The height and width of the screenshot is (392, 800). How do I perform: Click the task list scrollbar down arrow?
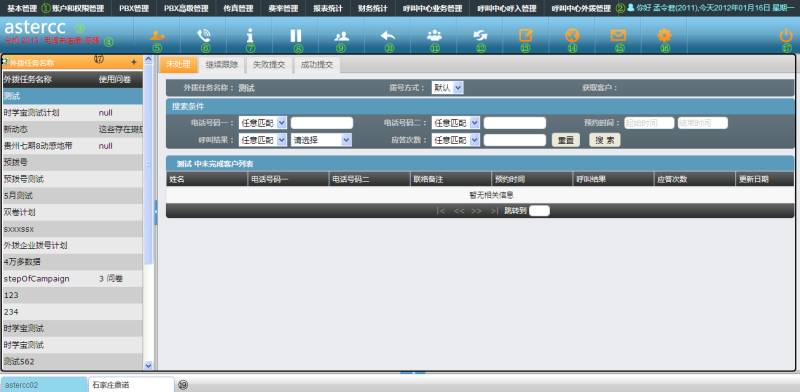pyautogui.click(x=148, y=365)
